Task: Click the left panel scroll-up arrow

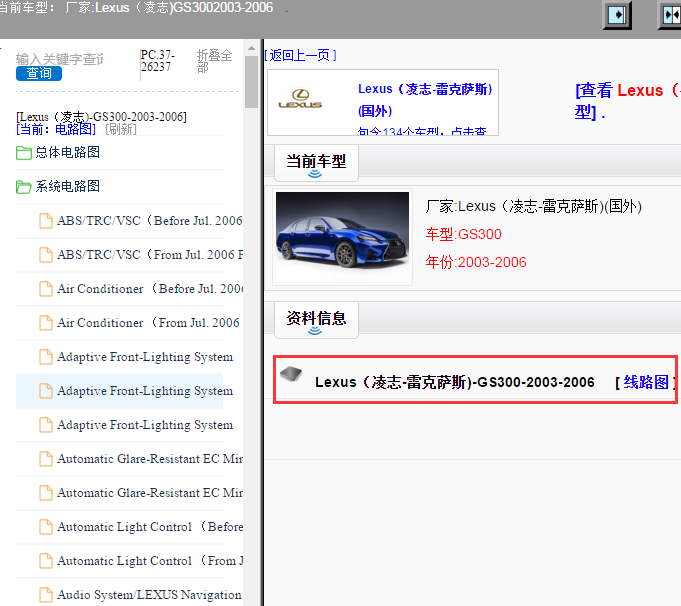Action: [x=251, y=48]
